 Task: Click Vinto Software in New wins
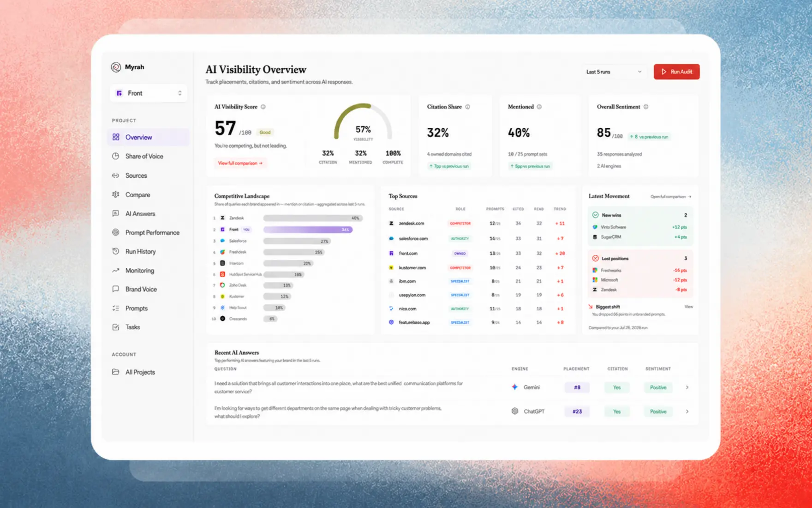click(613, 227)
